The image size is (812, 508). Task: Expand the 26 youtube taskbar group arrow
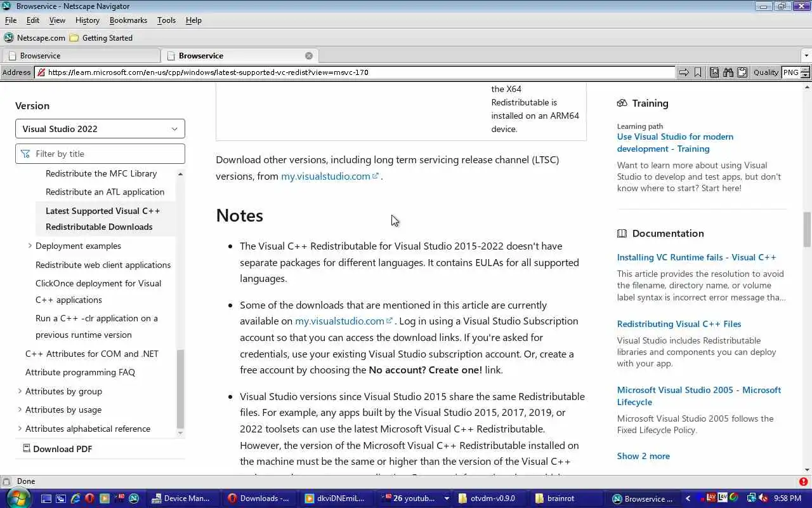click(447, 498)
